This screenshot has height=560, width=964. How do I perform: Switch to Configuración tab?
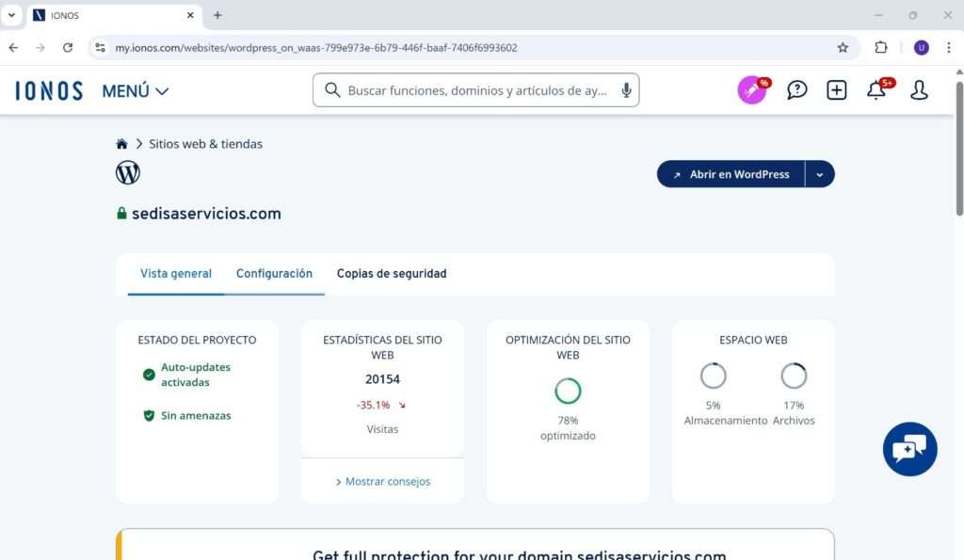(x=274, y=274)
